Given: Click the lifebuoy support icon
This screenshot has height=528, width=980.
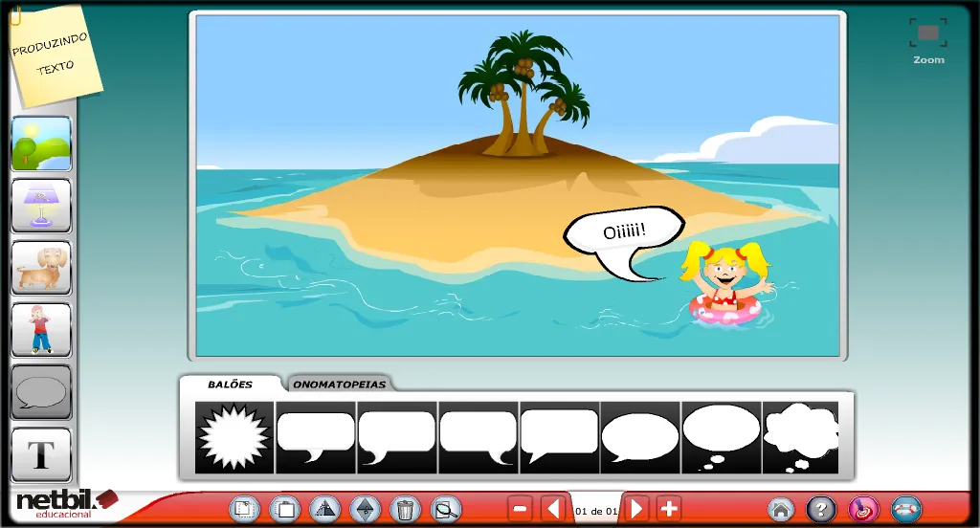Looking at the screenshot, I should tap(906, 510).
